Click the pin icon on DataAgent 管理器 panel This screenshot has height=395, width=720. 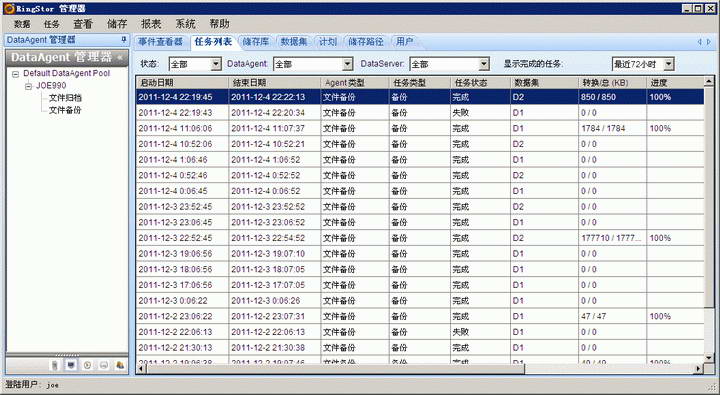(x=124, y=40)
